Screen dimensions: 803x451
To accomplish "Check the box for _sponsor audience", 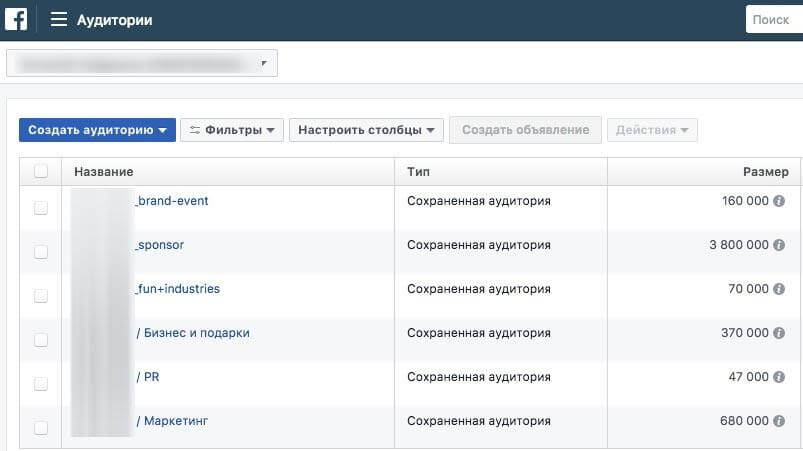I will 41,252.
